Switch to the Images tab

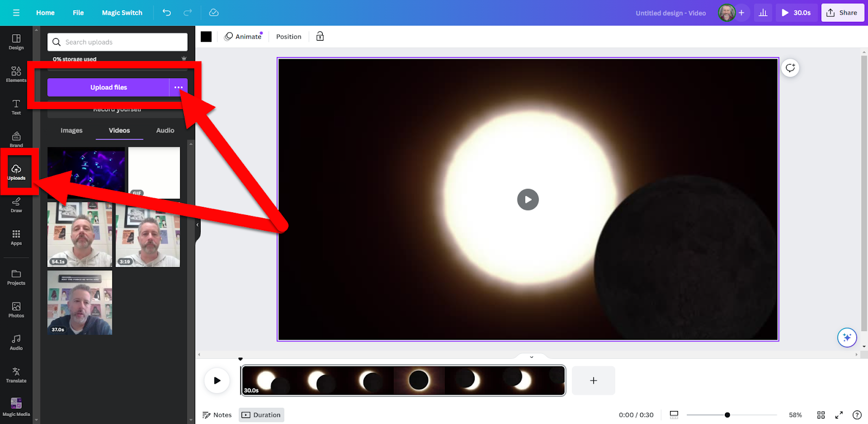(72, 130)
